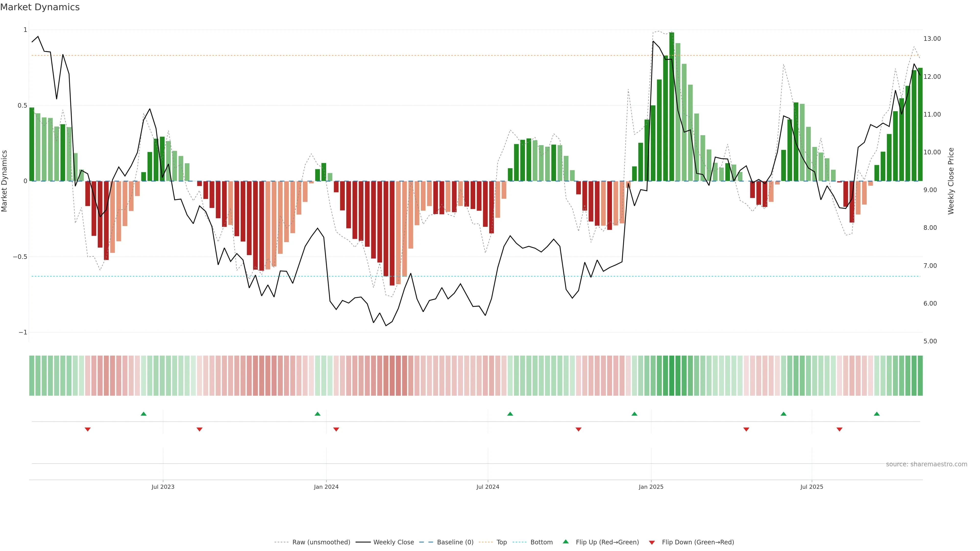Click the Flip Up triangle after Jul 2024

510,414
